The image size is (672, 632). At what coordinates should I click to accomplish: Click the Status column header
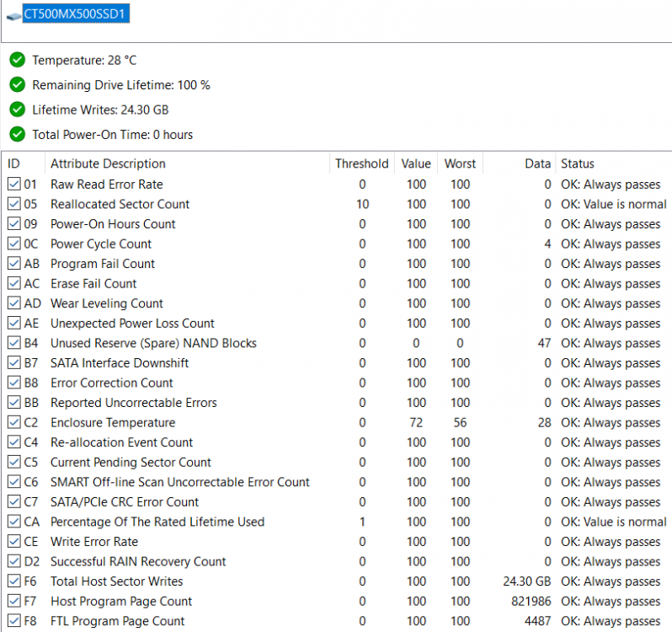coord(578,163)
